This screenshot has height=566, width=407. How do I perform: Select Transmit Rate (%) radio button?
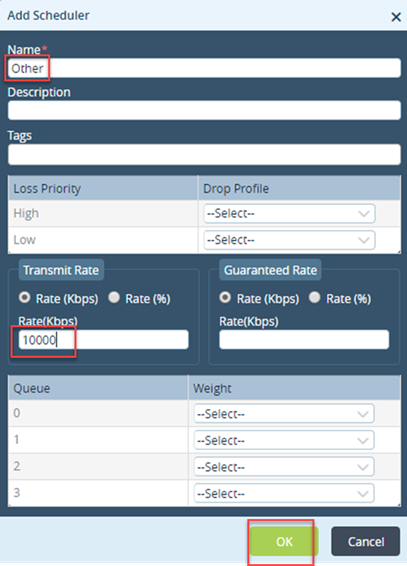click(114, 298)
